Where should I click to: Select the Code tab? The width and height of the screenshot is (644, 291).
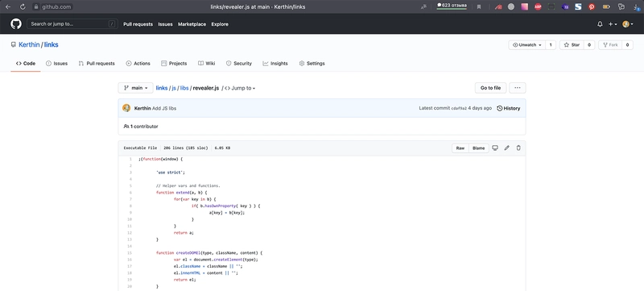pyautogui.click(x=26, y=64)
